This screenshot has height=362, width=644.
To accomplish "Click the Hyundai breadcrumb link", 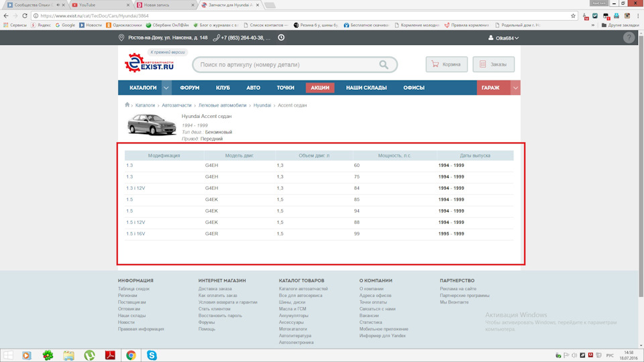I will pos(262,105).
